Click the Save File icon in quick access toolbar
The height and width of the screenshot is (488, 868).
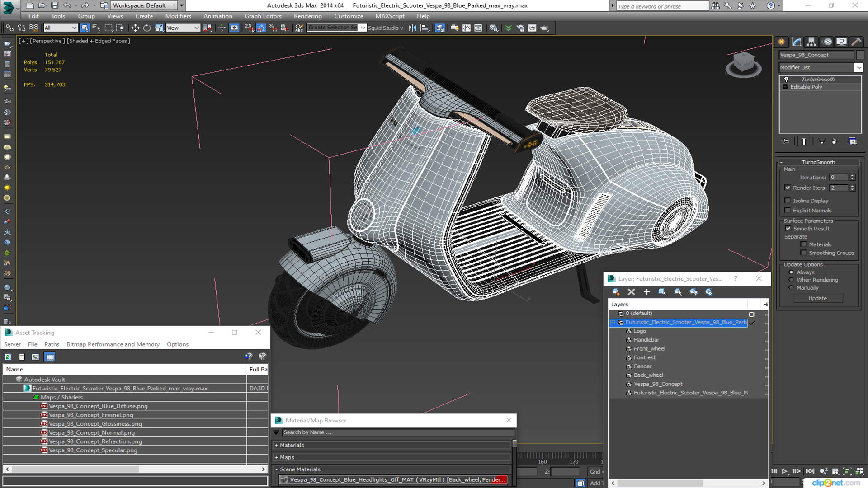(54, 5)
